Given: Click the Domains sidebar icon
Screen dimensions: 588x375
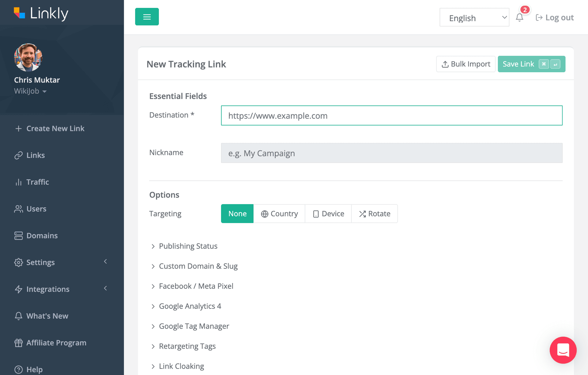Looking at the screenshot, I should tap(18, 235).
